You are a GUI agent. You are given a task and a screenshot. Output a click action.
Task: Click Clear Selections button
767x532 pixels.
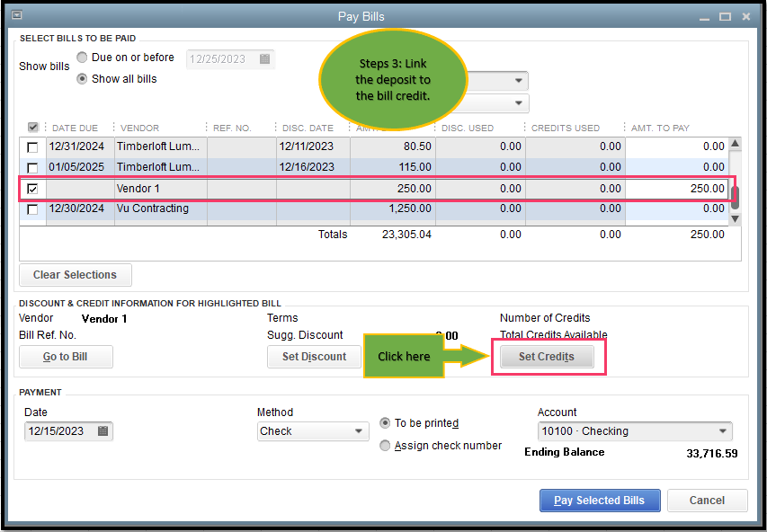coord(76,275)
